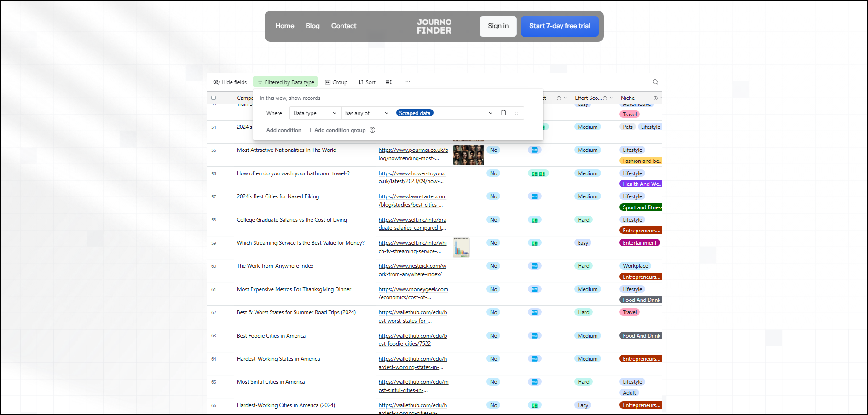This screenshot has height=415, width=868.
Task: Tick the select-all rows checkbox
Action: pos(214,98)
